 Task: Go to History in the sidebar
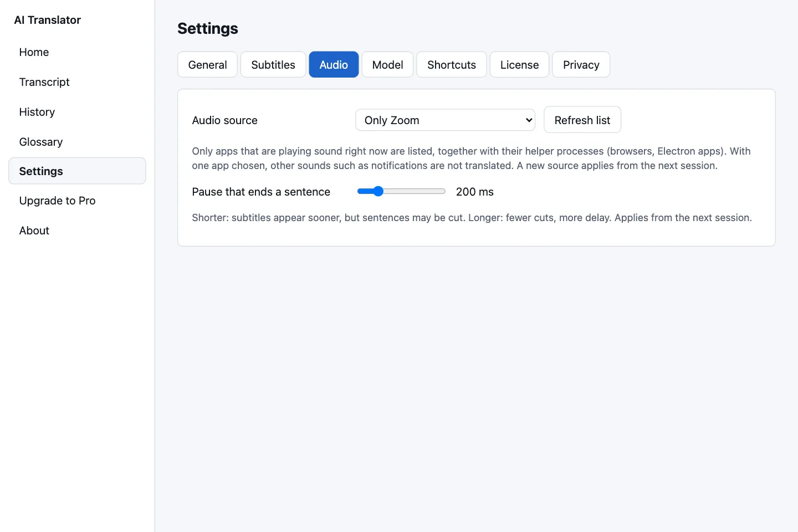click(77, 112)
